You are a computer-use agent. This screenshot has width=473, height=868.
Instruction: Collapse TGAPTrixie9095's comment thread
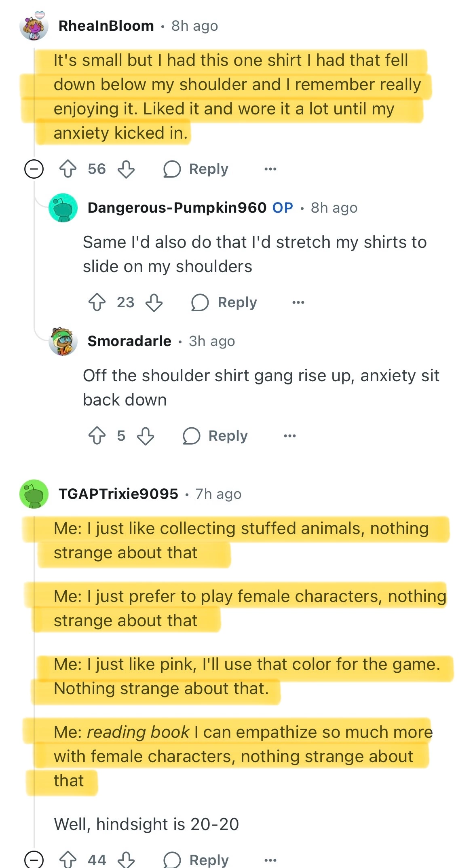(34, 860)
